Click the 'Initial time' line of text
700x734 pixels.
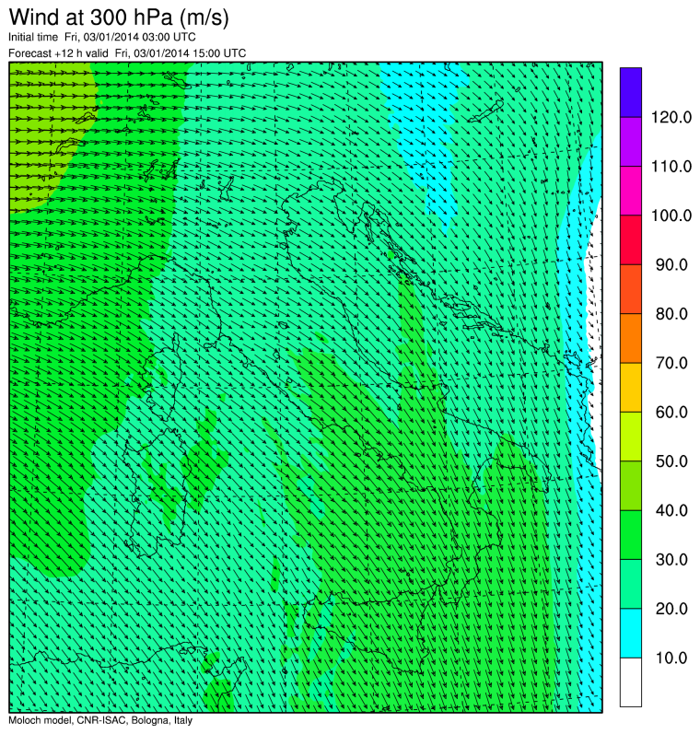[102, 37]
